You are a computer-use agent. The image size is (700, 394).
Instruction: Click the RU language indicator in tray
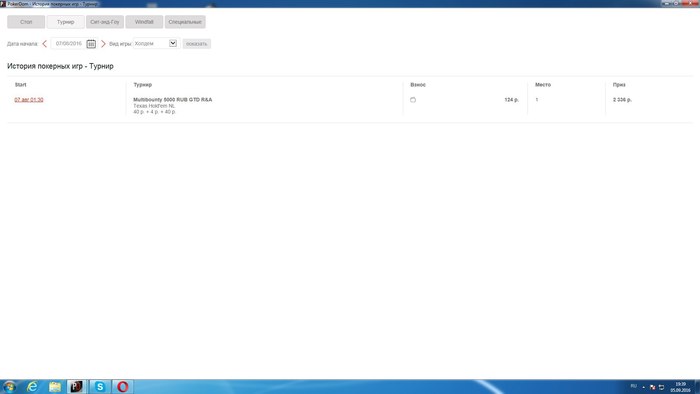[633, 386]
